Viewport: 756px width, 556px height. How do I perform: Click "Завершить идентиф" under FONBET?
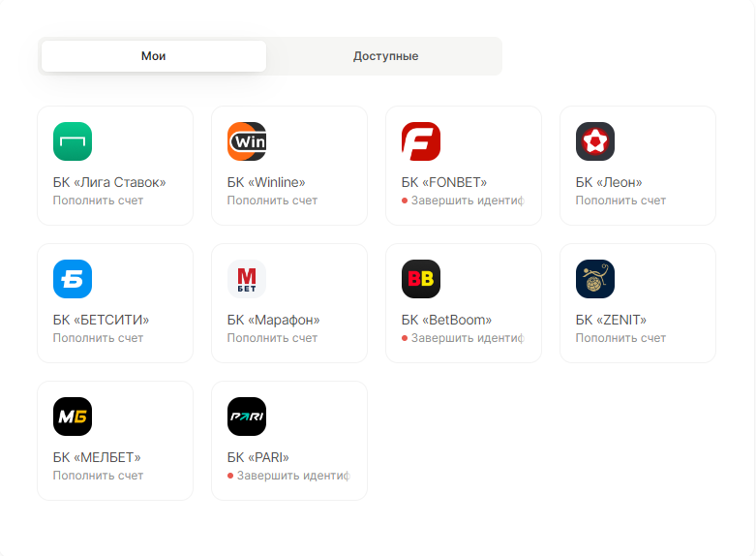468,201
